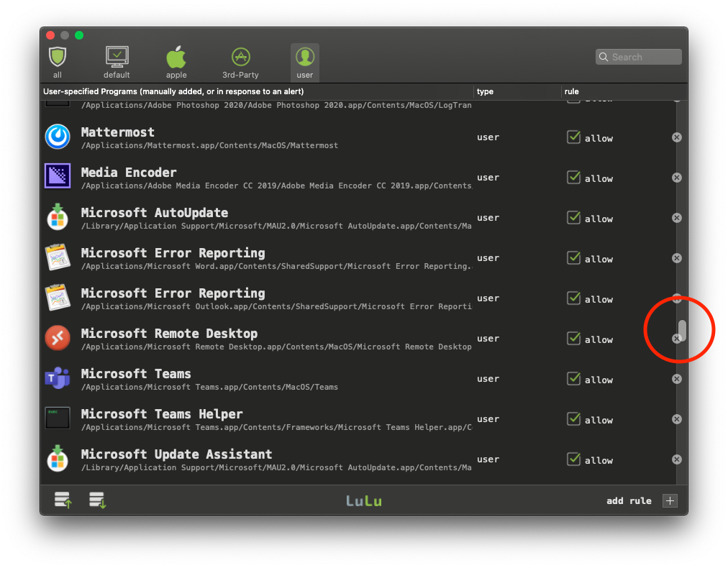
Task: Click the Outlook Error Reporting app icon
Action: click(x=58, y=298)
